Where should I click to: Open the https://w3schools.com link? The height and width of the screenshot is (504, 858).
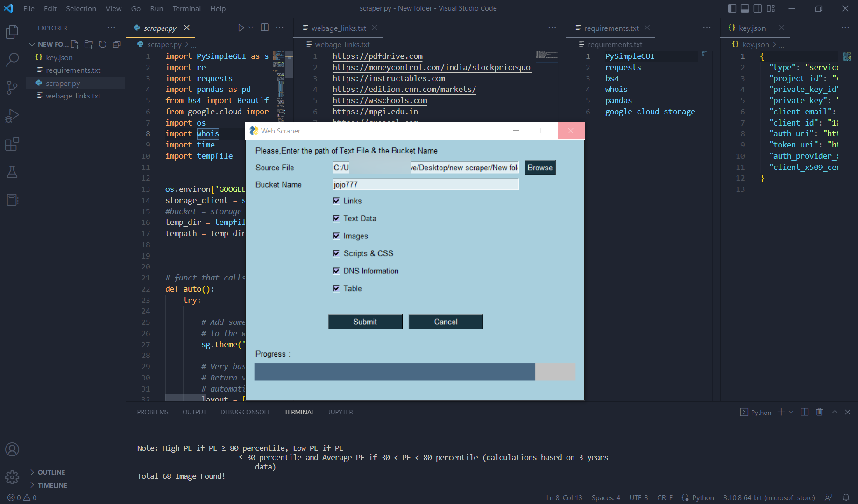380,100
